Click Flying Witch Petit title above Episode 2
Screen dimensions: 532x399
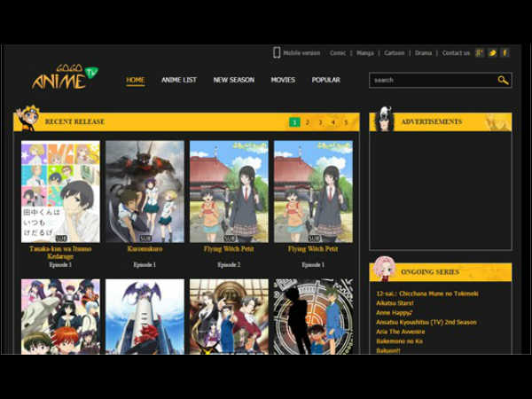click(x=229, y=248)
